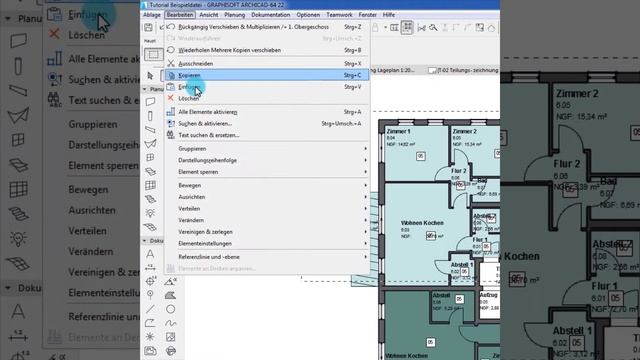Open the dropdown arrow beside lock icon
Screen dimensions: 640x360
click(x=385, y=28)
